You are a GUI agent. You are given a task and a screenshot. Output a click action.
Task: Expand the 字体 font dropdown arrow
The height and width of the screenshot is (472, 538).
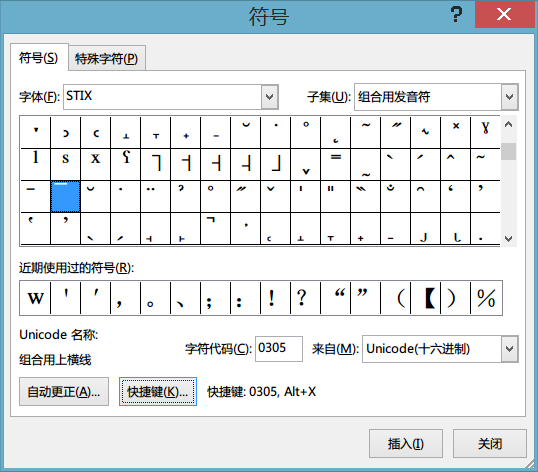[270, 97]
